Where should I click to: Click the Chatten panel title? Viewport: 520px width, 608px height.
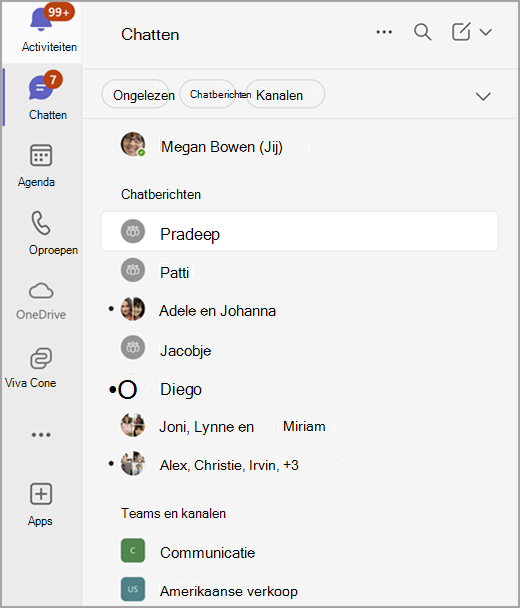tap(150, 35)
